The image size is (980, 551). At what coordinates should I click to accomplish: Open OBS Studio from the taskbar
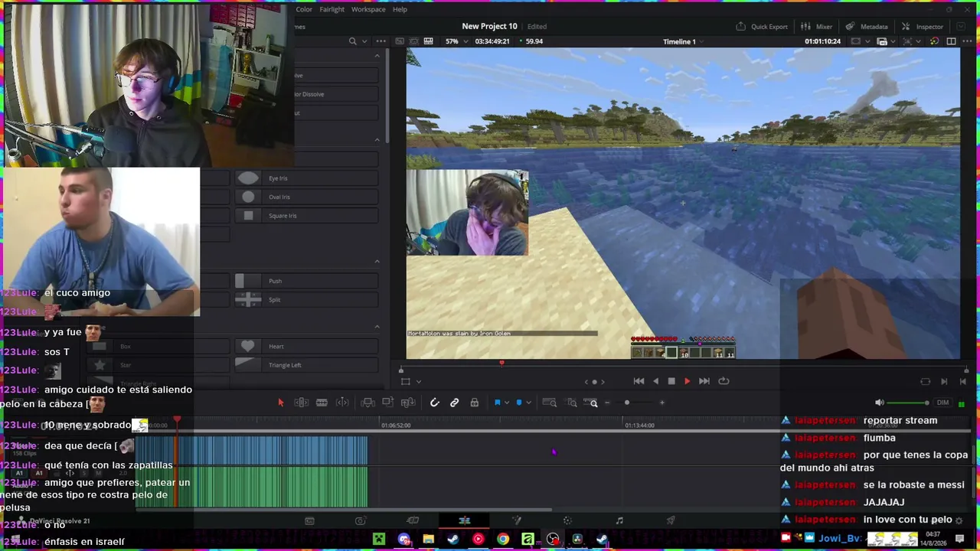[553, 540]
